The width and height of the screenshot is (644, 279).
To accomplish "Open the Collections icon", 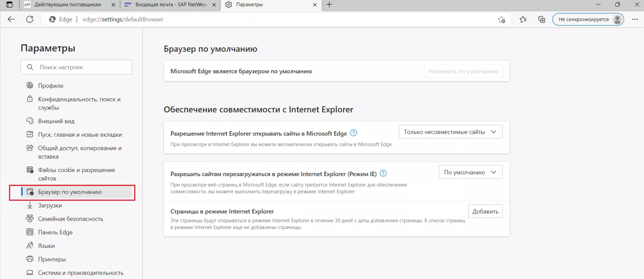I will tap(541, 20).
